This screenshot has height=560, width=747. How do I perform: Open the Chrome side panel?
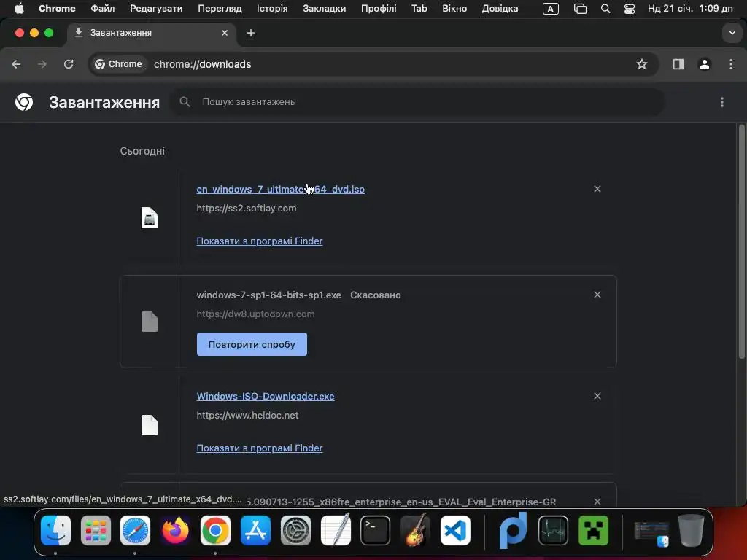(x=678, y=64)
